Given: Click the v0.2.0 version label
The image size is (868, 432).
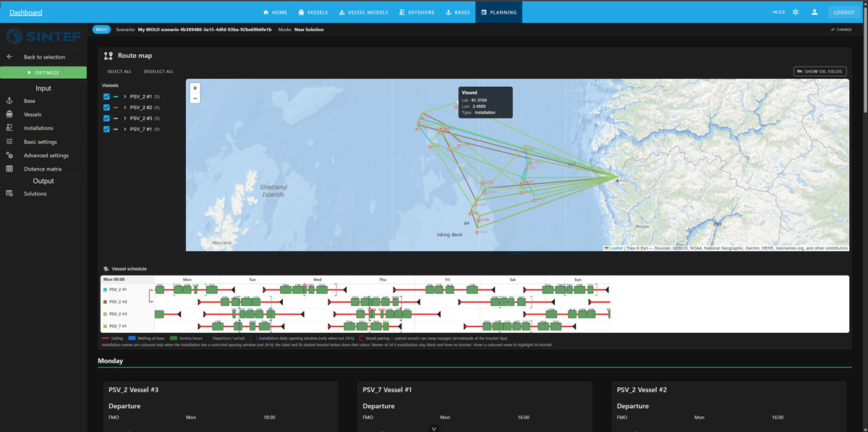Looking at the screenshot, I should pyautogui.click(x=778, y=12).
